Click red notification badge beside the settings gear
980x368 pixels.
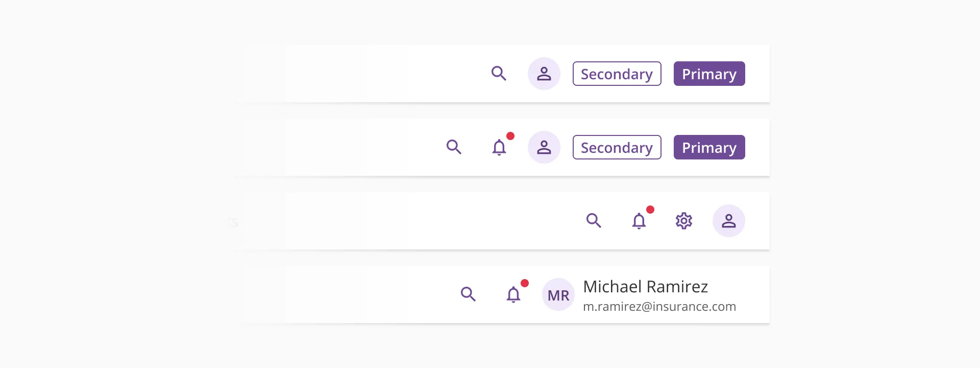(650, 210)
